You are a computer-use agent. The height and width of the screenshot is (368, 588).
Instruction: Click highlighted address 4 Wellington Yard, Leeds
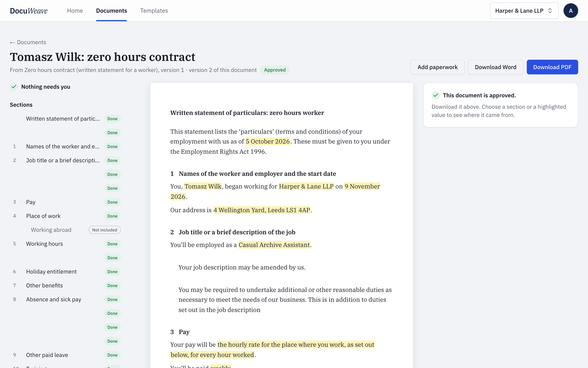point(262,210)
